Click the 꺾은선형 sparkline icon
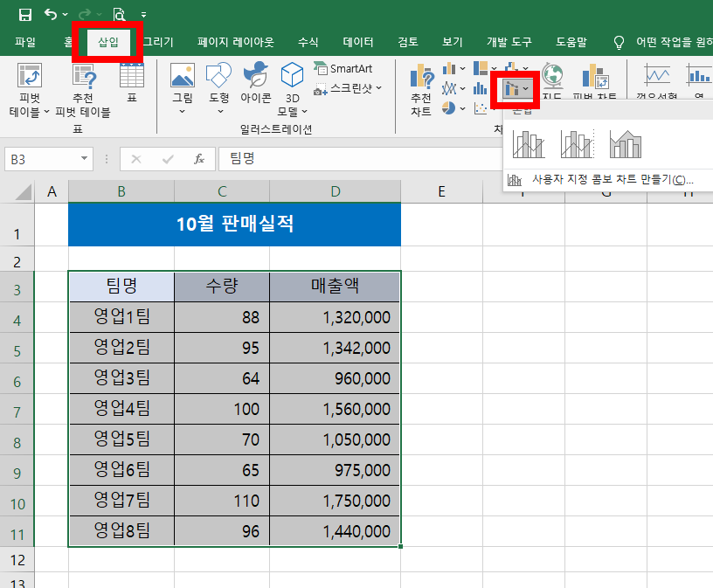This screenshot has width=713, height=588. pos(657,75)
